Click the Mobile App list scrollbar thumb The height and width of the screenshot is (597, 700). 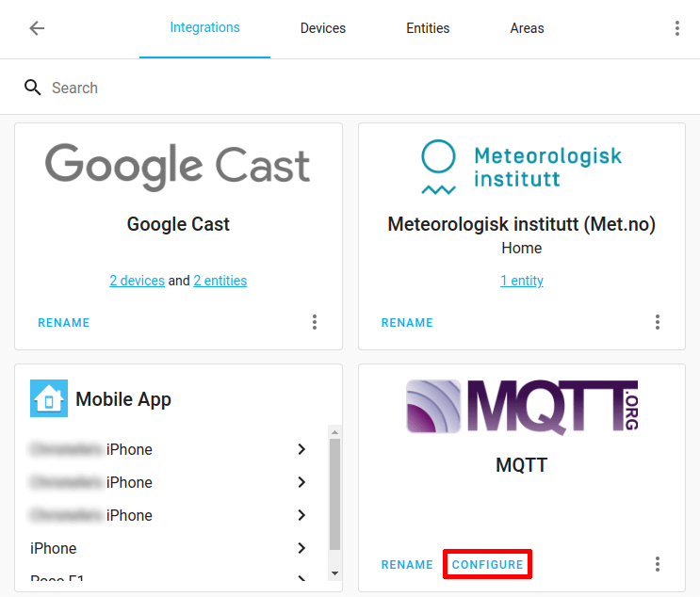[x=334, y=494]
